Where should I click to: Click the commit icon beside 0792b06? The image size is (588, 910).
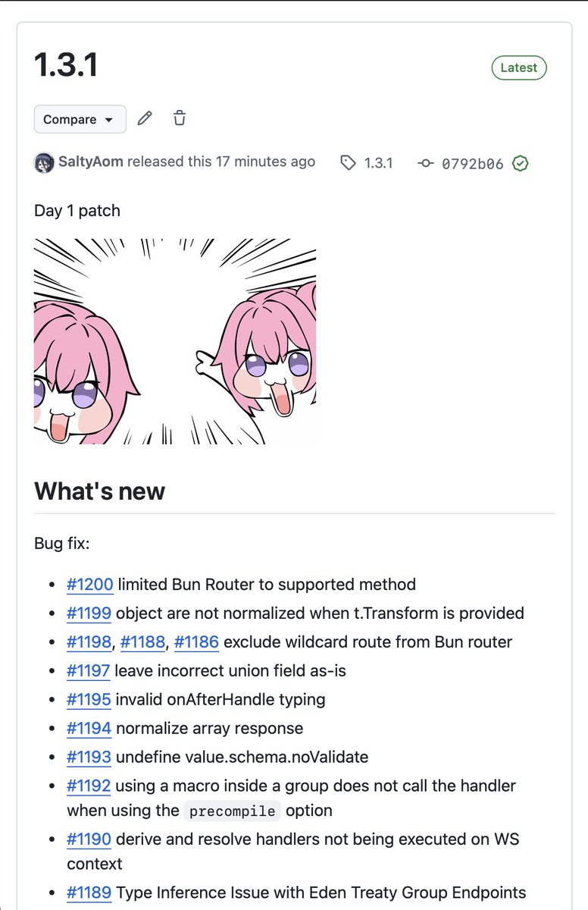[x=426, y=163]
